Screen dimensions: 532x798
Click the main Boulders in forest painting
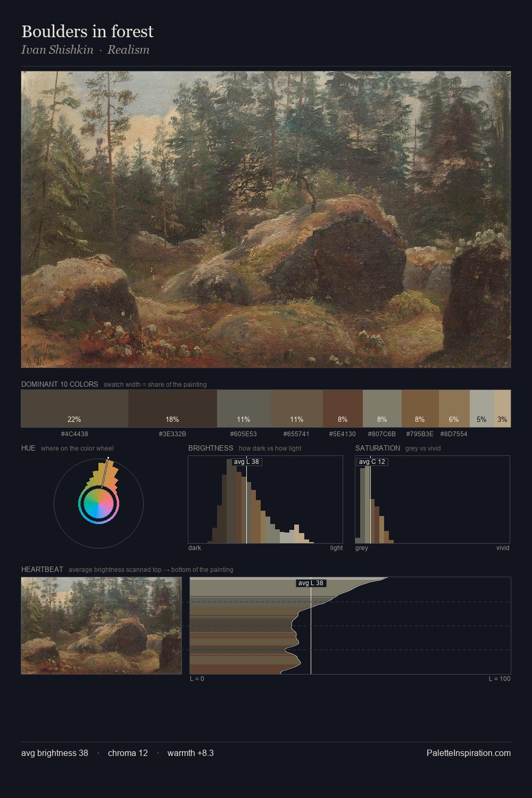tap(266, 220)
